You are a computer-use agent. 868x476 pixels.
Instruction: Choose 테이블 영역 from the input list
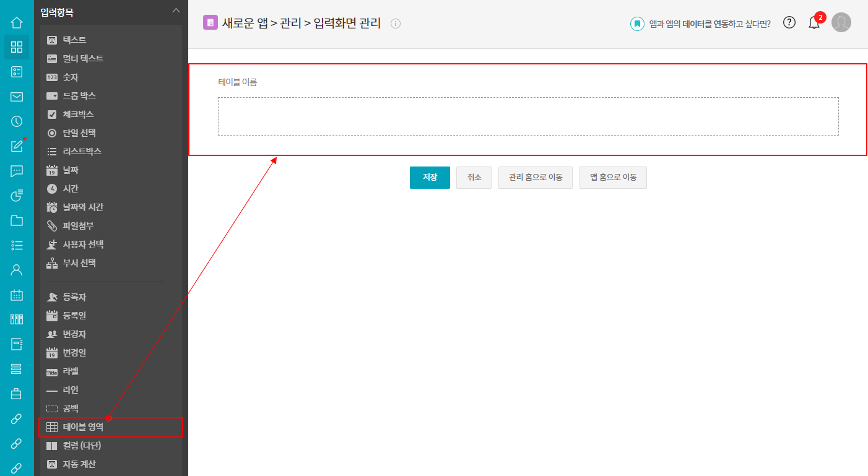point(83,427)
